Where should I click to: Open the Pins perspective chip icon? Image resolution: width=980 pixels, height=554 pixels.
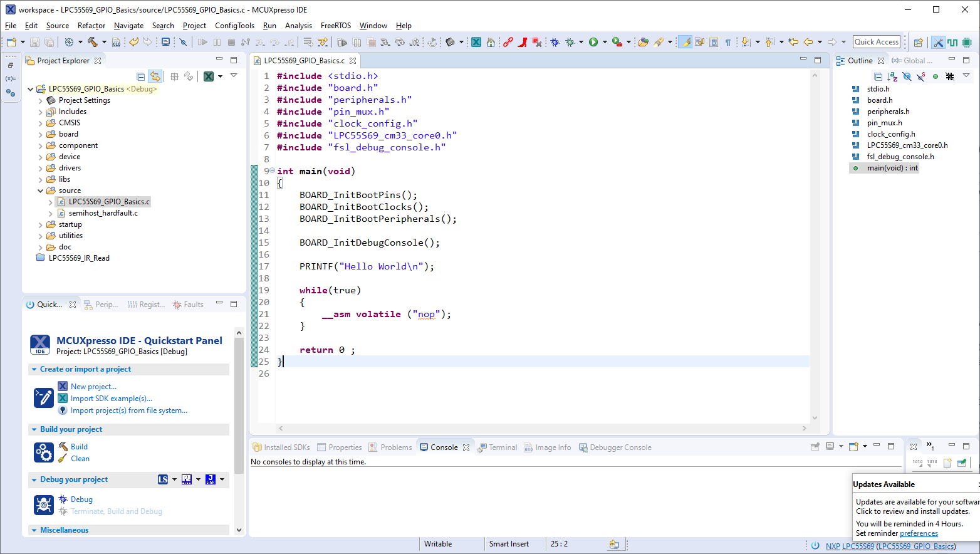967,43
